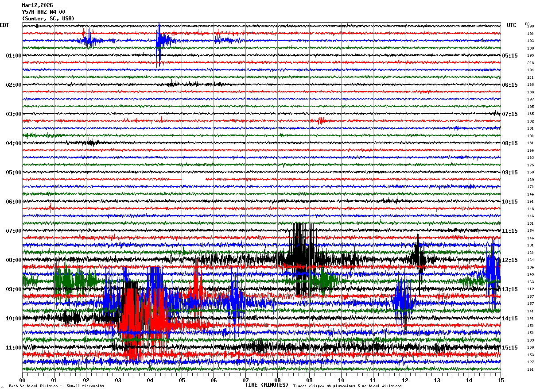Click minute 07 on the time axis

click(x=245, y=380)
